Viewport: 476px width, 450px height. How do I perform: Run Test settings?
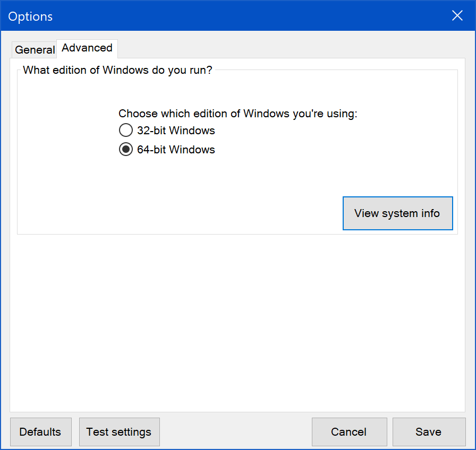(120, 432)
